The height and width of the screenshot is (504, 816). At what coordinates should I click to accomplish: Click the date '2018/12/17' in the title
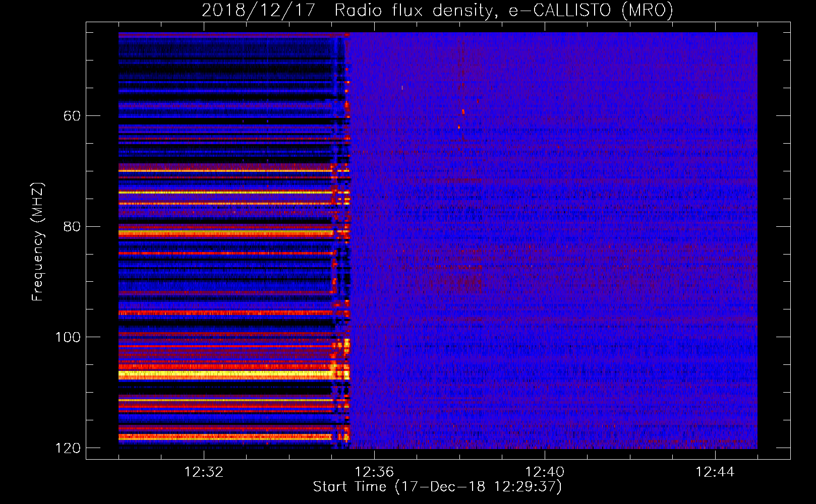pos(258,10)
